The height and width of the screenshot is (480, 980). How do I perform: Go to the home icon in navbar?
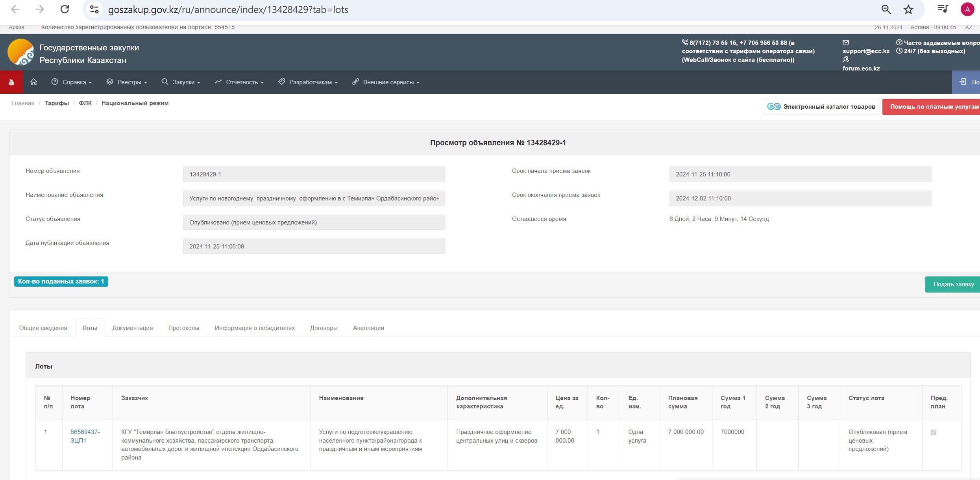[x=34, y=82]
